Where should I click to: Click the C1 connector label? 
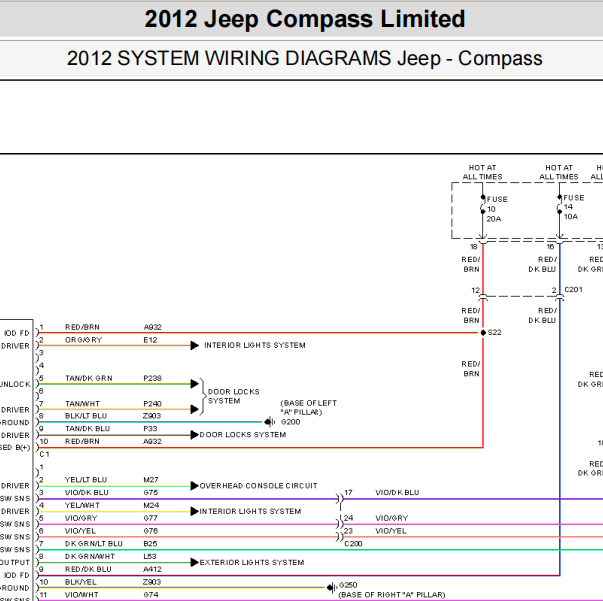click(45, 454)
